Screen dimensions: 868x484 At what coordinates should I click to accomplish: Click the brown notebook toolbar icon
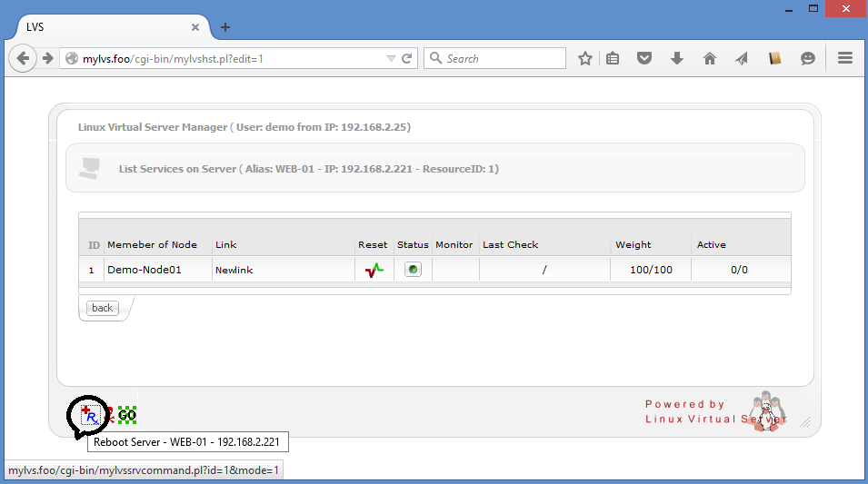pos(774,58)
